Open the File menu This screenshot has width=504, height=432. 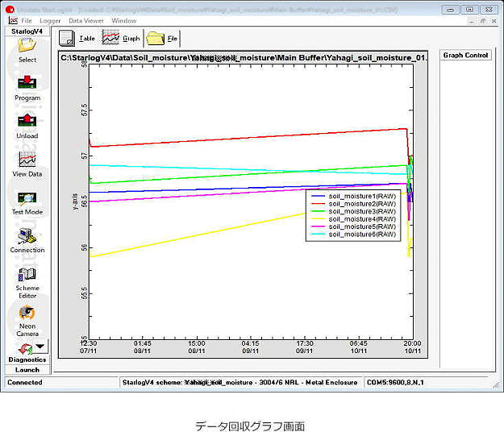(27, 19)
